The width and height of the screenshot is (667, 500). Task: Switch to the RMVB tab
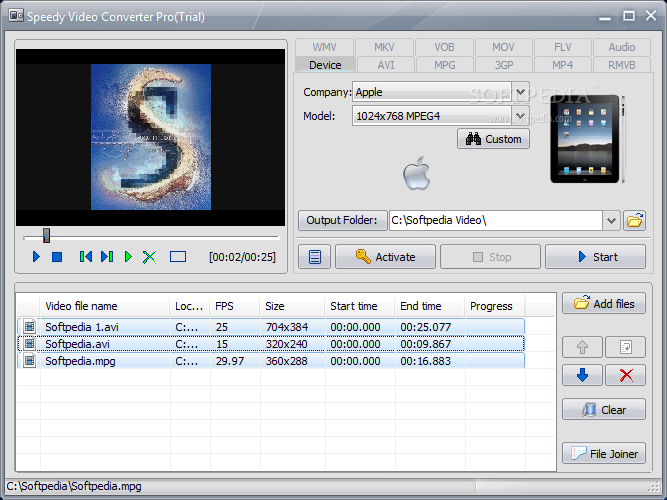point(622,65)
